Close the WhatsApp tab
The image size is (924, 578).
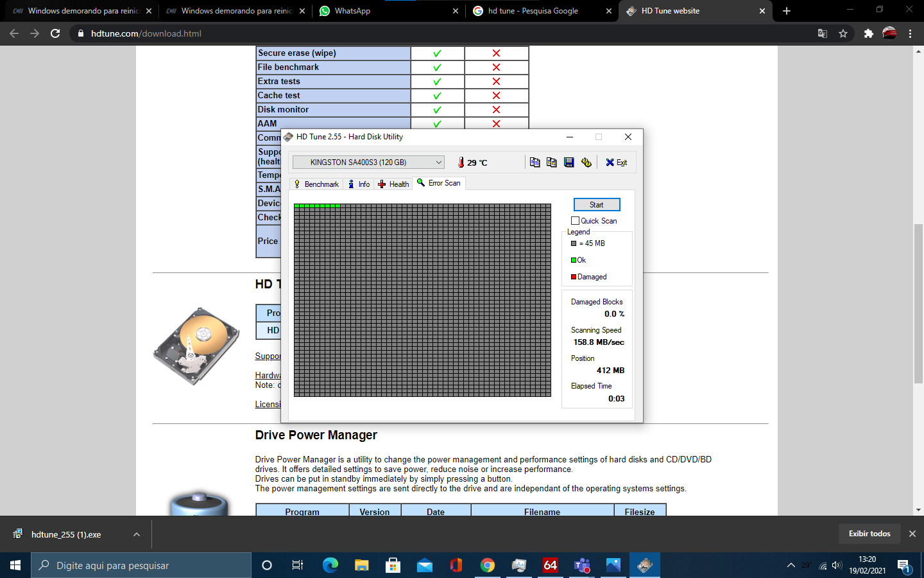[456, 11]
